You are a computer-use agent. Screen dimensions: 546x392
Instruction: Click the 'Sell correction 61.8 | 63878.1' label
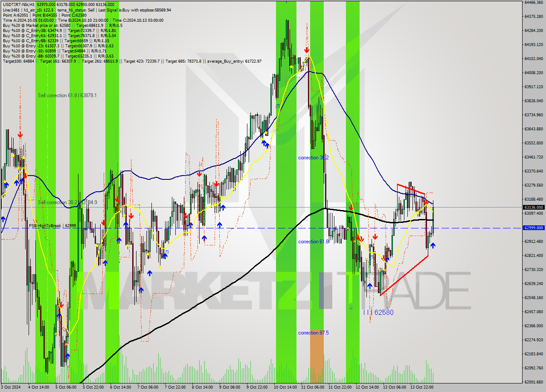[x=67, y=95]
